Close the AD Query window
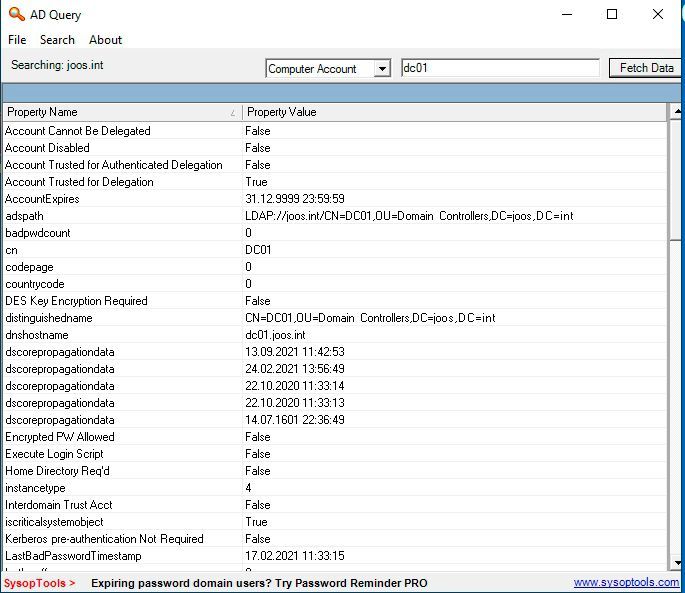 (x=657, y=14)
